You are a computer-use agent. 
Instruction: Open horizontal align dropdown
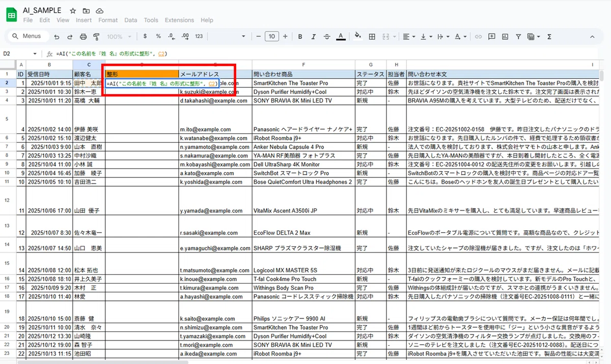[x=408, y=37]
